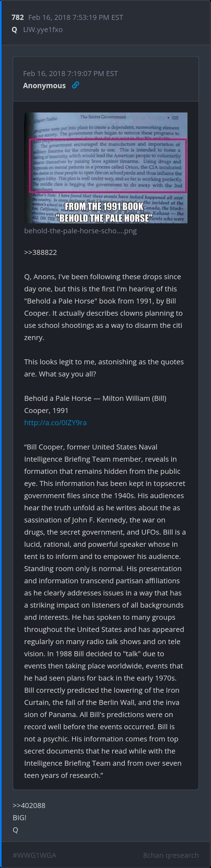Open the a.co/0lZY9ra book link
This screenshot has width=211, height=868.
coord(55,422)
